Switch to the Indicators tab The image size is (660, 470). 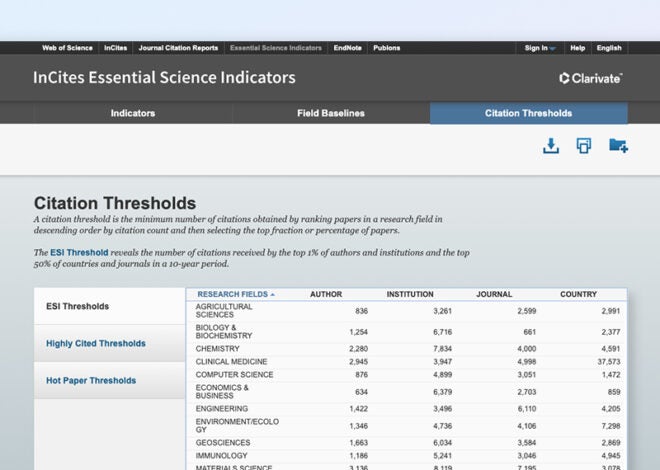[x=133, y=113]
